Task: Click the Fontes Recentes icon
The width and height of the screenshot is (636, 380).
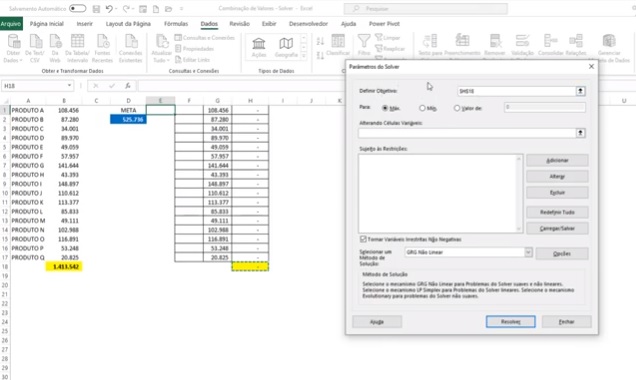Action: pos(102,42)
